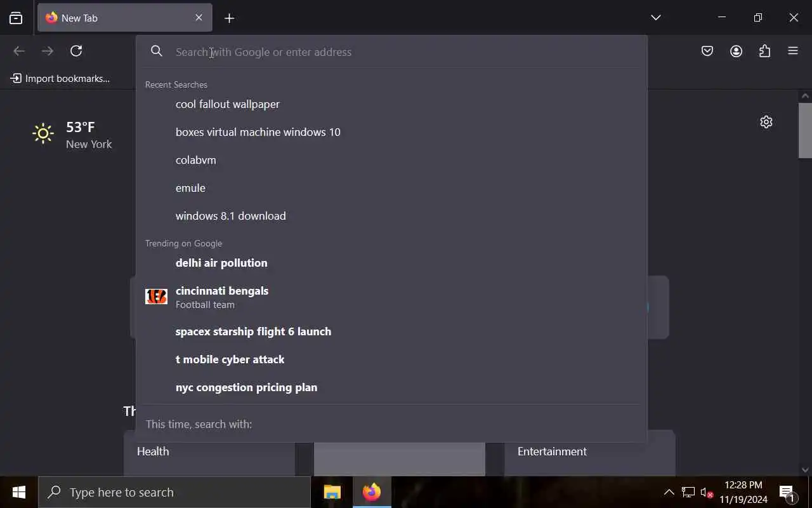The height and width of the screenshot is (508, 812).
Task: Open New York weather widget
Action: [x=72, y=135]
